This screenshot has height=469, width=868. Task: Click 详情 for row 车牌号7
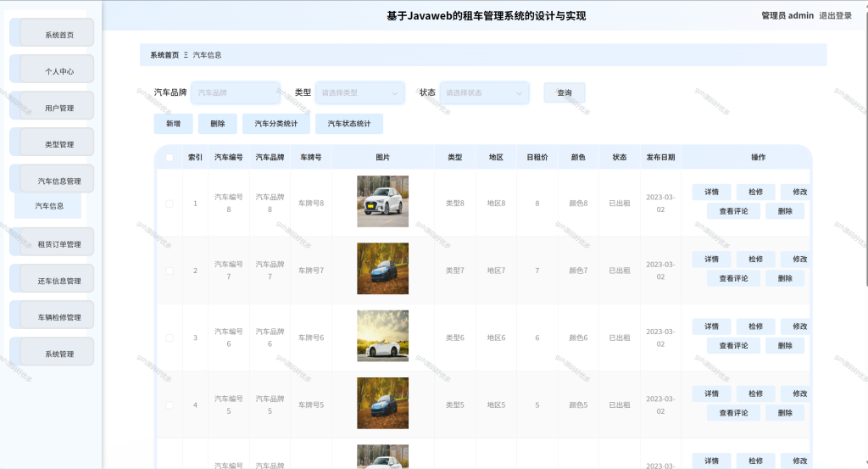click(711, 260)
